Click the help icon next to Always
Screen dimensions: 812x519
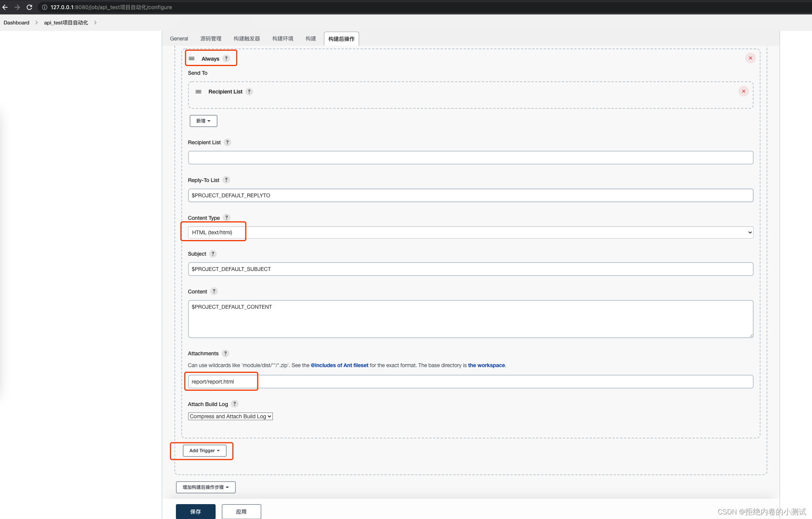point(226,58)
